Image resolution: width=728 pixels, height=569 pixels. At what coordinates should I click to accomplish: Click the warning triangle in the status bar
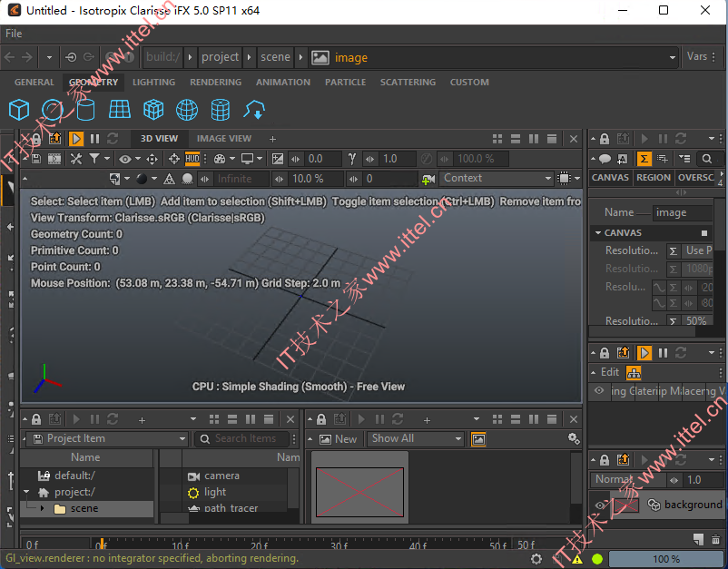click(577, 559)
